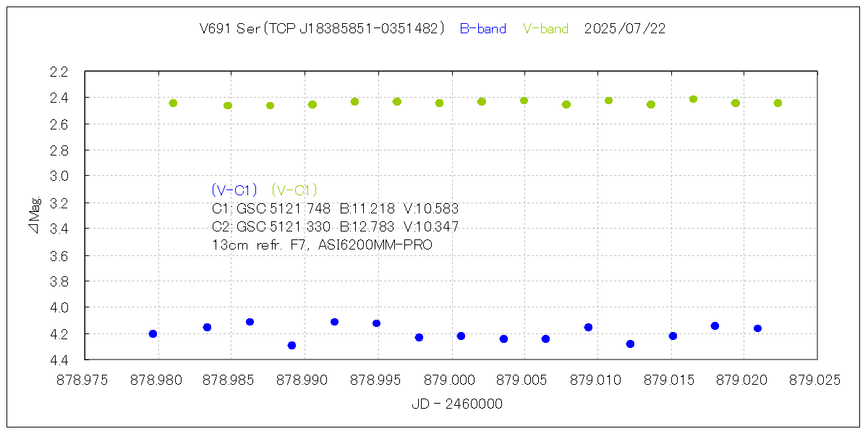Click the 2.2 y-axis tick label

click(x=59, y=72)
